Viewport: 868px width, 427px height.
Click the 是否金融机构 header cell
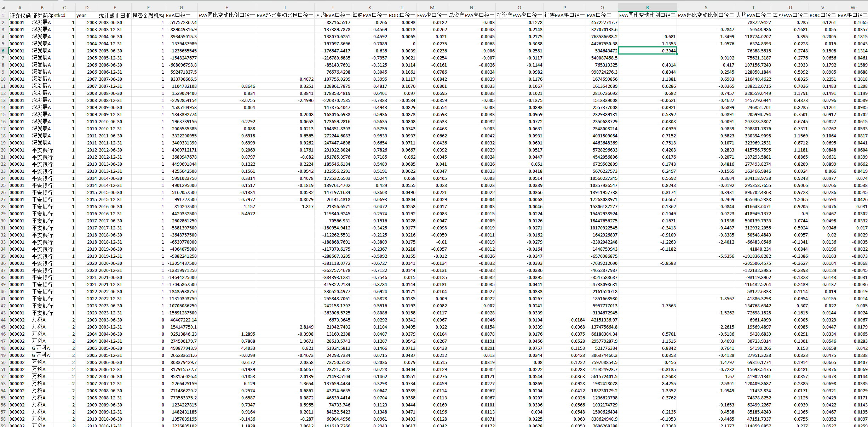tap(148, 15)
